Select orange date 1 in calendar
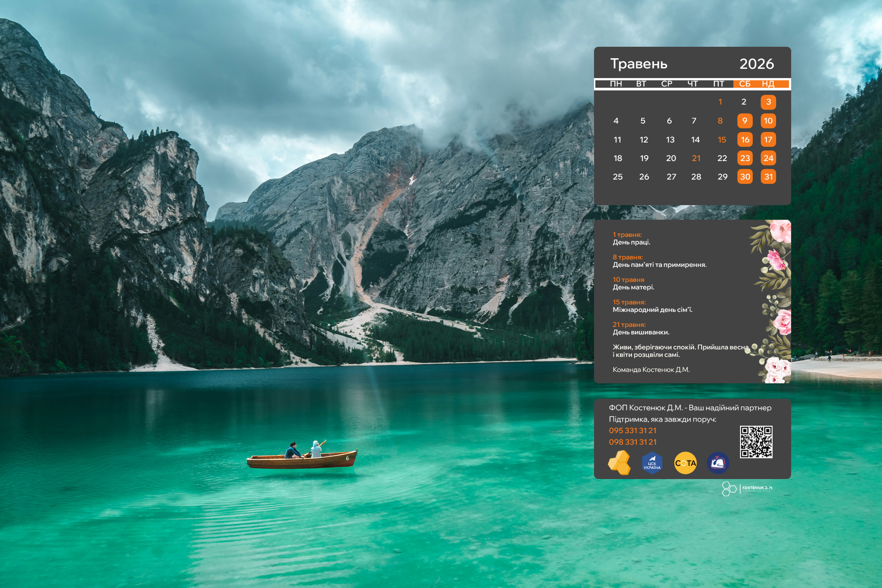 click(720, 102)
